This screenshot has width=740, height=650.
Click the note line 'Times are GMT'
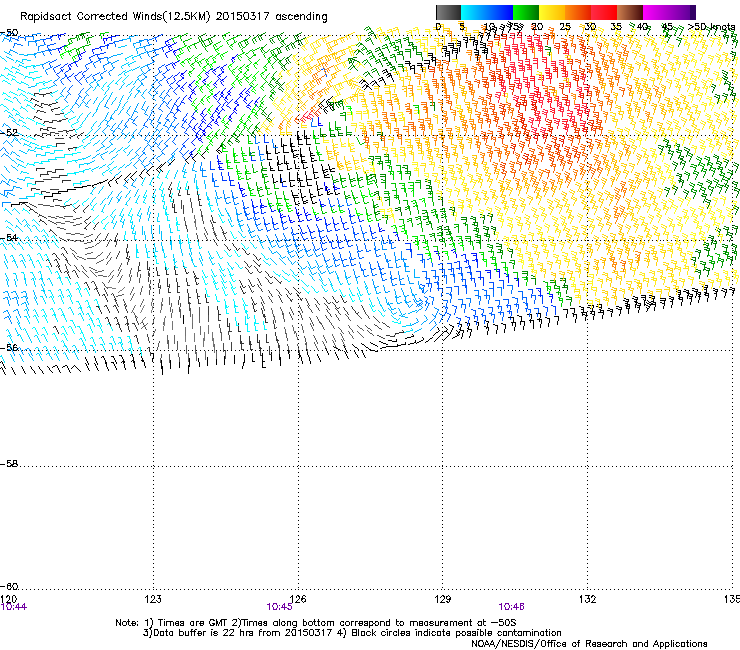pos(193,623)
